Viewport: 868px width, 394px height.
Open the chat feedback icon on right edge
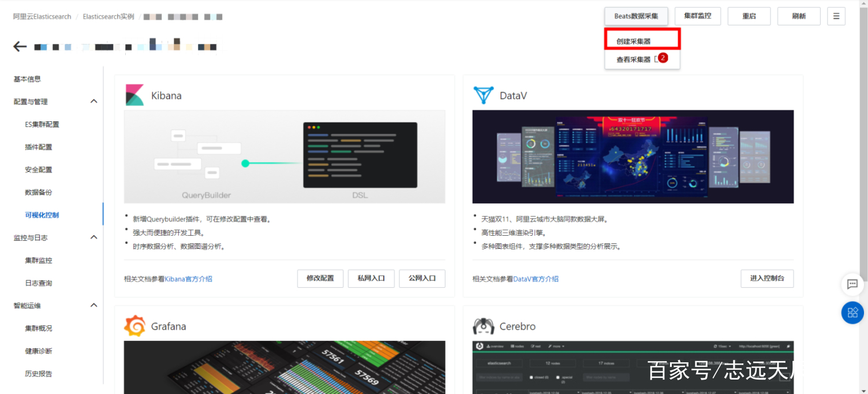[x=852, y=284]
